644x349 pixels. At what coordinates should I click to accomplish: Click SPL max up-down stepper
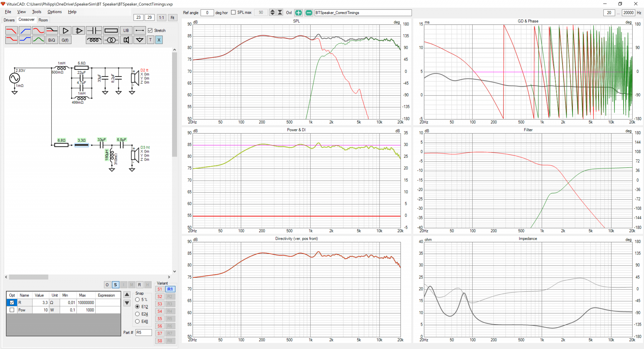click(272, 13)
